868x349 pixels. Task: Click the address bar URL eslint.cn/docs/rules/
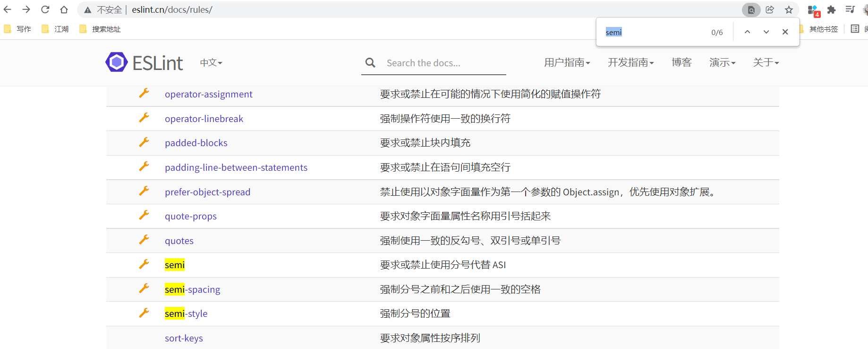(172, 9)
